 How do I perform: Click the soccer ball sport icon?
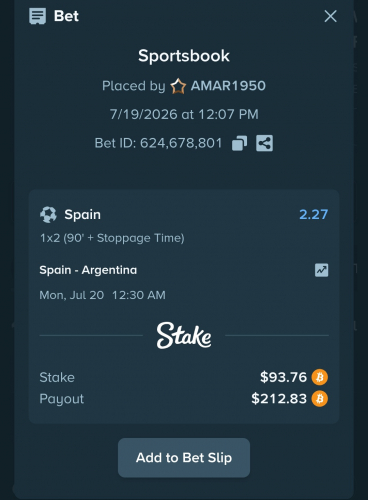click(48, 214)
